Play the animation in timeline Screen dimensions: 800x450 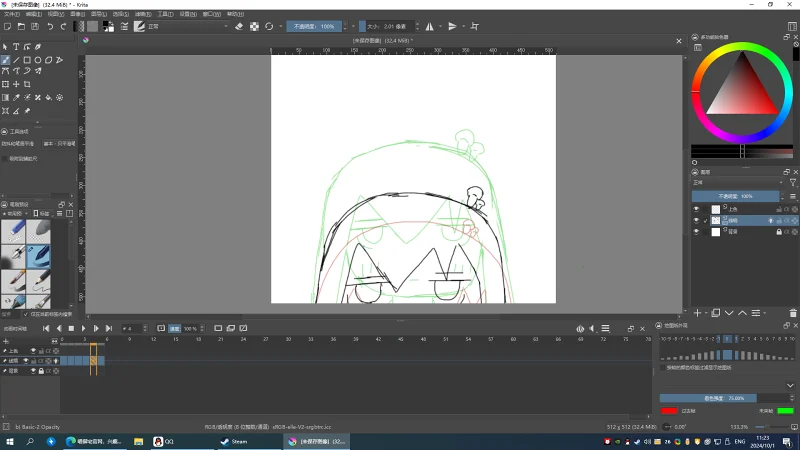click(83, 329)
